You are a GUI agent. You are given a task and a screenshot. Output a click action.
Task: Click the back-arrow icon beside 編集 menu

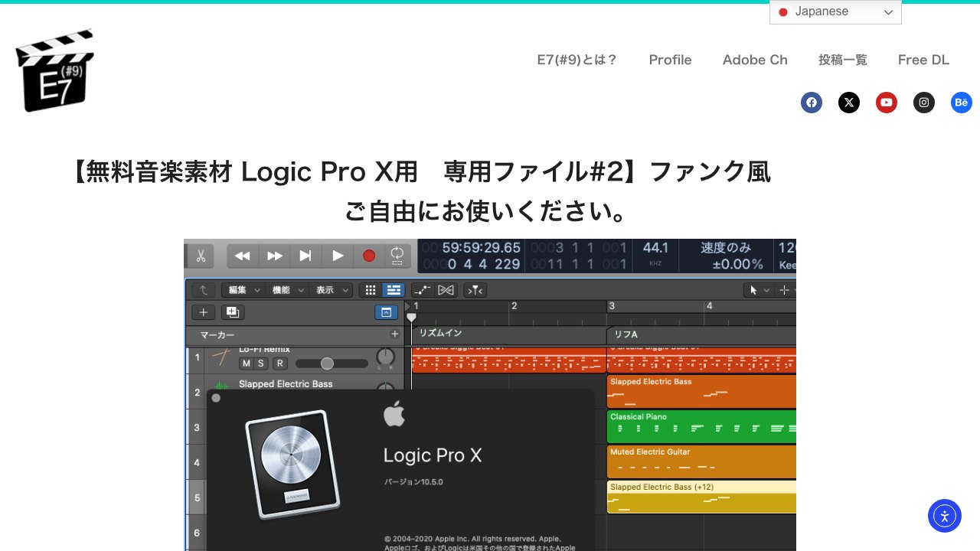click(x=203, y=290)
